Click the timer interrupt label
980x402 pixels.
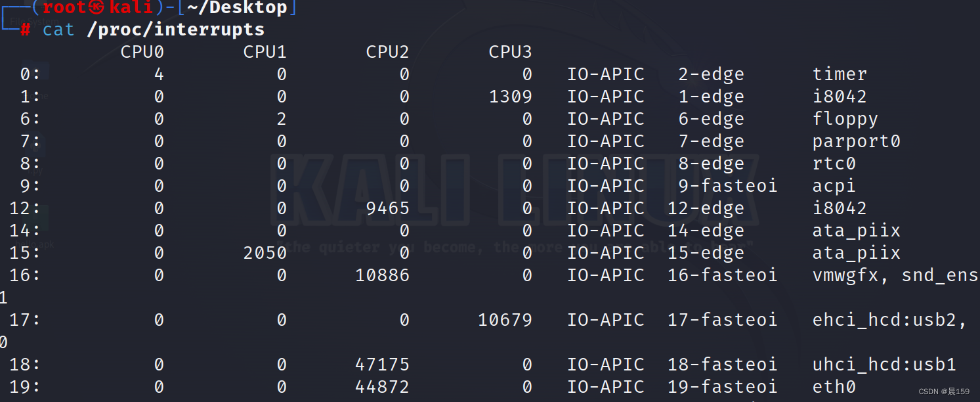tap(840, 74)
